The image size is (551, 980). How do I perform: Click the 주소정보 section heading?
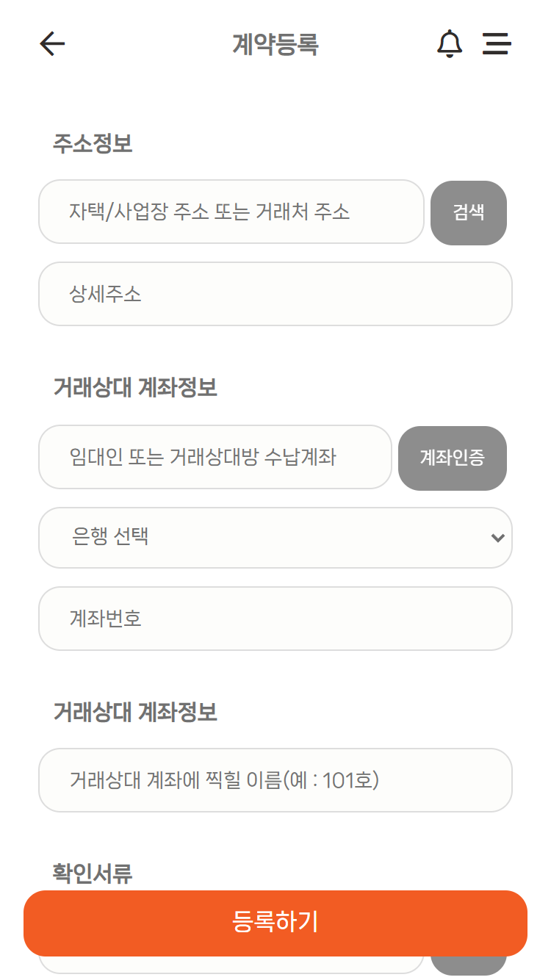tap(93, 143)
